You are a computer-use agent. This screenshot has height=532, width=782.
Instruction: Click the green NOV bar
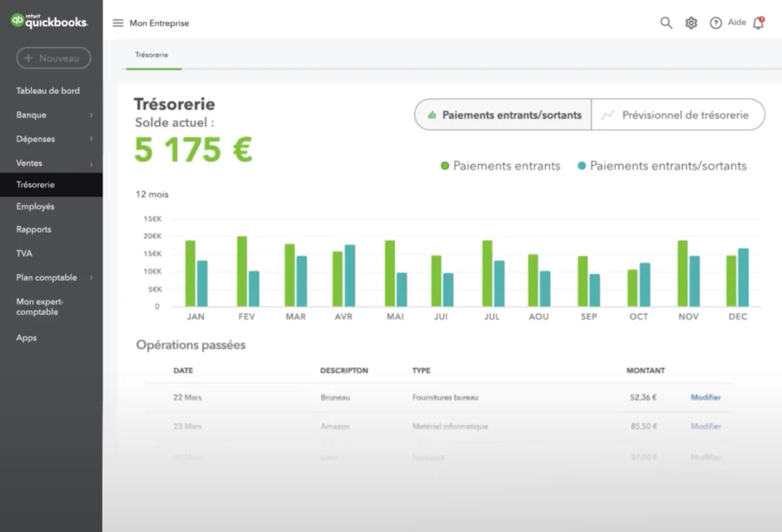[682, 273]
